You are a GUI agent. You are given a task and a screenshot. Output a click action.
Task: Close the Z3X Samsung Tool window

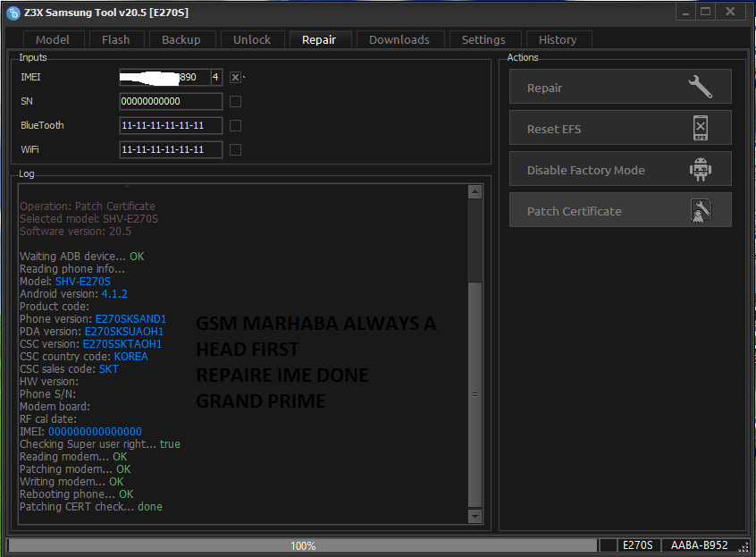click(730, 12)
